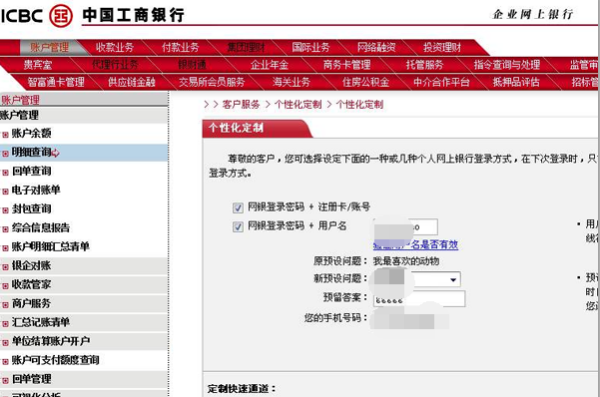Image resolution: width=600 pixels, height=397 pixels.
Task: Click the bullet icon beside 收款管家
Action: point(5,286)
